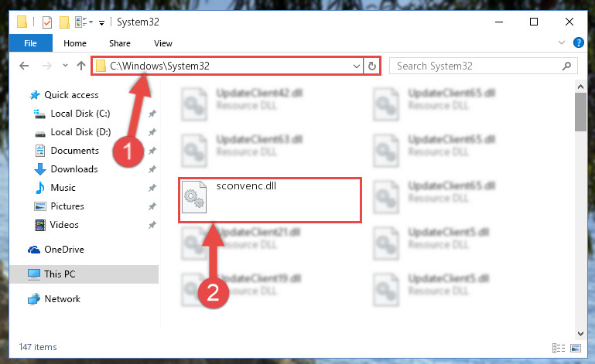Screen dimensions: 595x364
Task: Expand the address bar history dropdown
Action: pos(357,66)
